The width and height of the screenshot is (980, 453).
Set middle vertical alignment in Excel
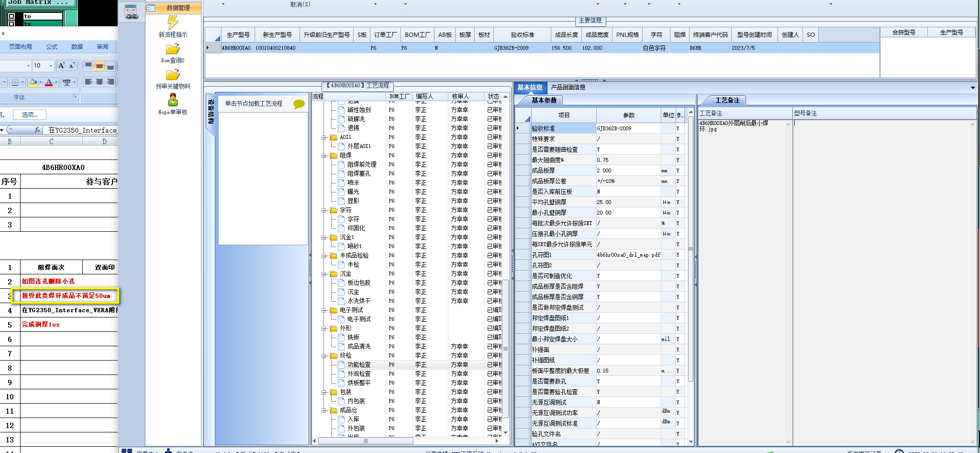click(99, 66)
